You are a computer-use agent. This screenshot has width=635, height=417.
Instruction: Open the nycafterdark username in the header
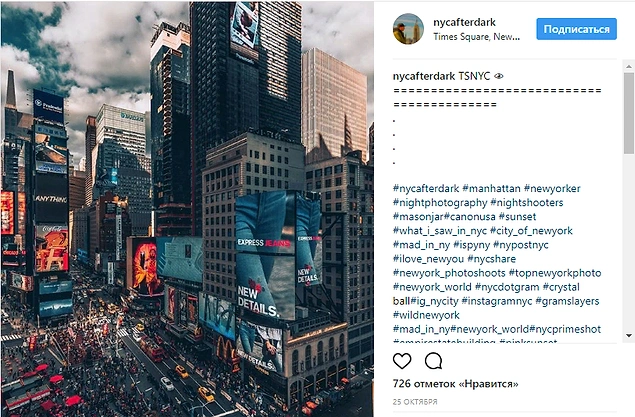tap(464, 22)
